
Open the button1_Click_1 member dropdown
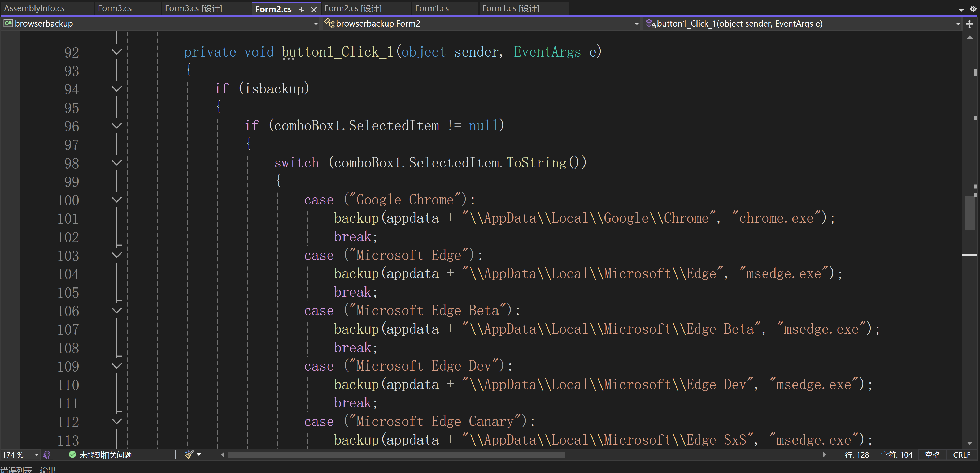[803, 24]
